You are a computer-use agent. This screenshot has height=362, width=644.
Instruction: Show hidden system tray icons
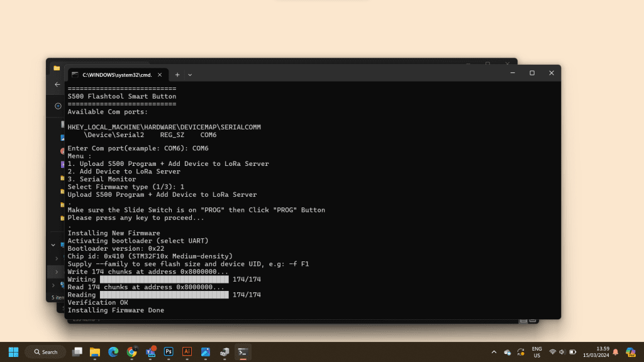coord(494,352)
